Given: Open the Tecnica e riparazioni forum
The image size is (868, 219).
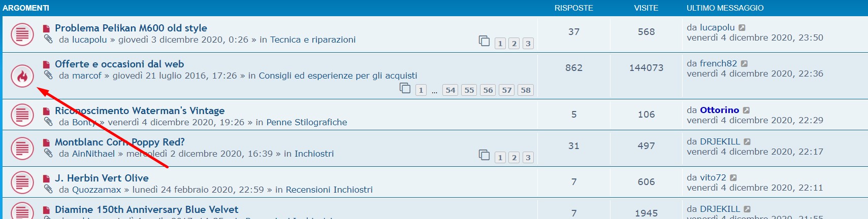Looking at the screenshot, I should tap(312, 40).
